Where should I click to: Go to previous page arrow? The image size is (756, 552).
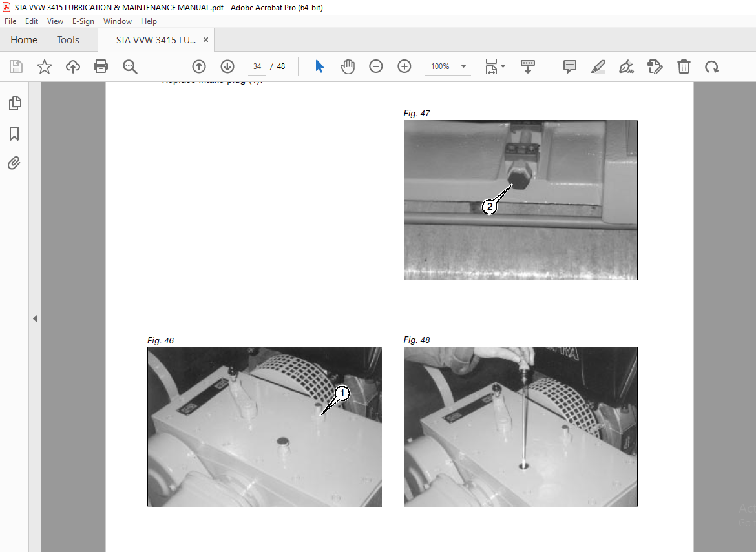(x=198, y=66)
